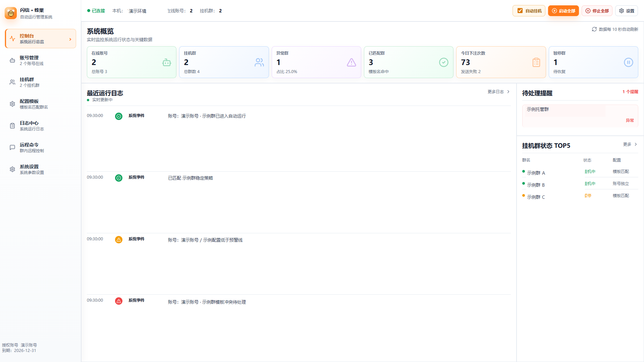Click the 启动全部 button
This screenshot has width=644, height=362.
563,11
